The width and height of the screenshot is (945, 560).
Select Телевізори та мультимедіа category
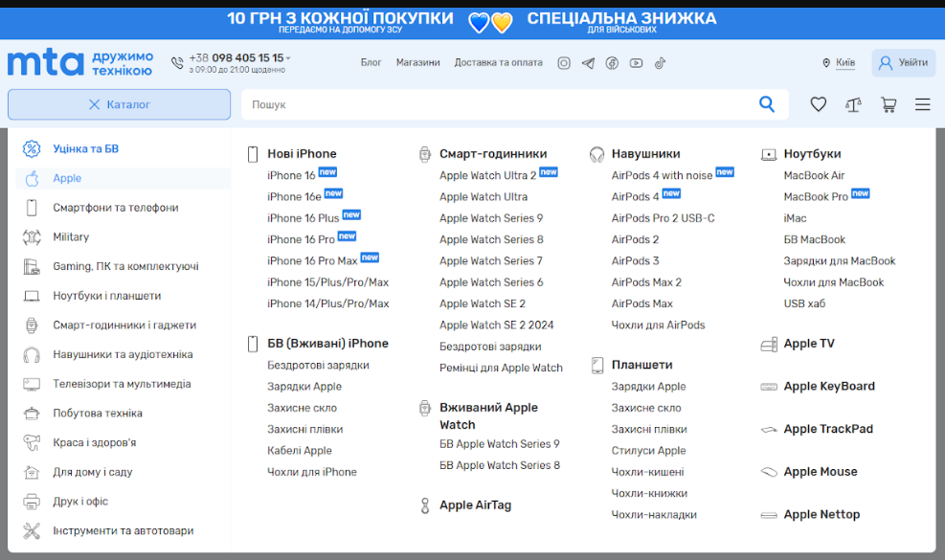pos(122,384)
